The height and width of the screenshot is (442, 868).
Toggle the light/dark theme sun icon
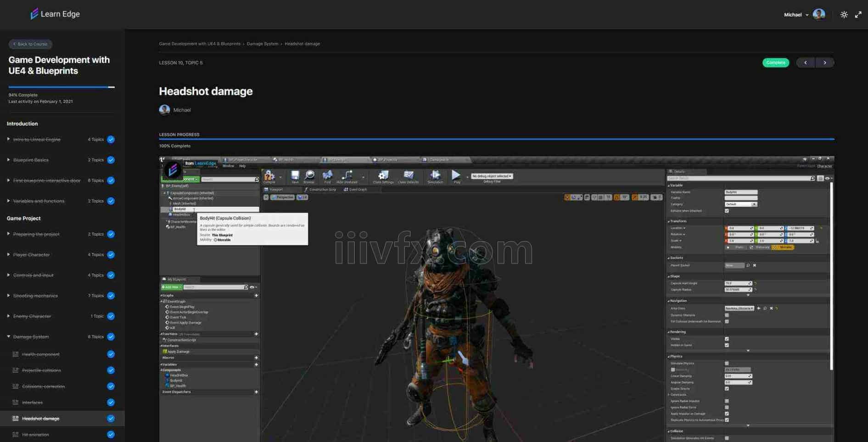(x=844, y=15)
